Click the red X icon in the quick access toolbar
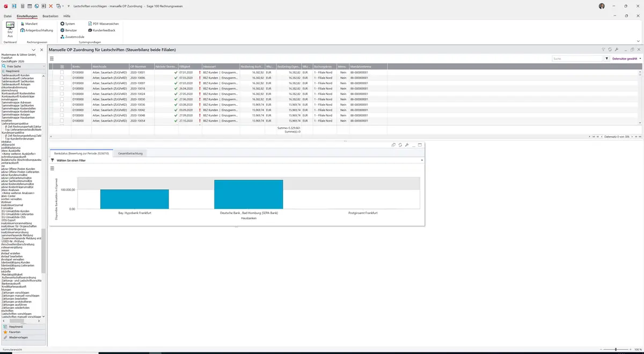The width and height of the screenshot is (644, 354). (x=50, y=6)
